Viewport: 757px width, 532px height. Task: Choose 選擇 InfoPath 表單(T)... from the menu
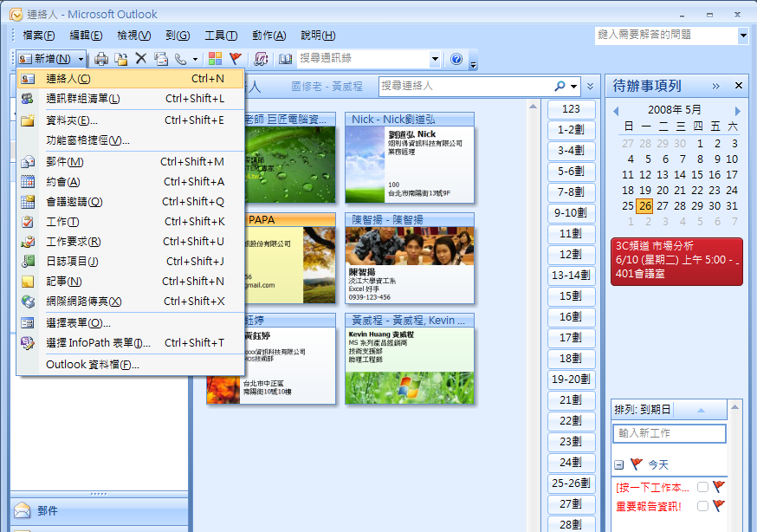click(130, 343)
